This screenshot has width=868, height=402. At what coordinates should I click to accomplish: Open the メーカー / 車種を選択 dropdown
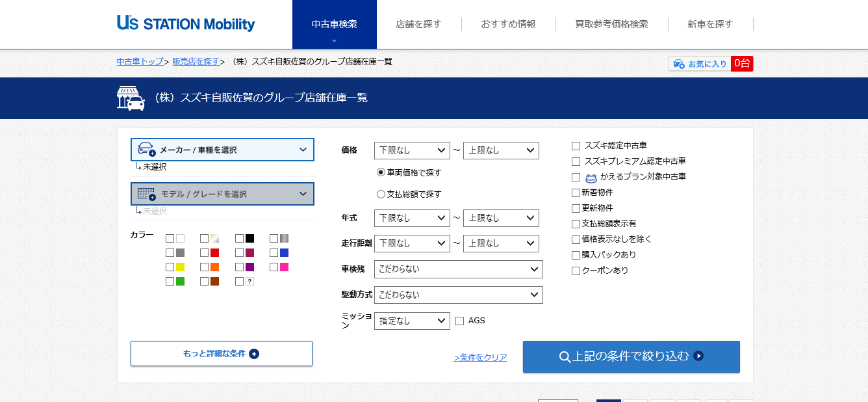pos(222,150)
